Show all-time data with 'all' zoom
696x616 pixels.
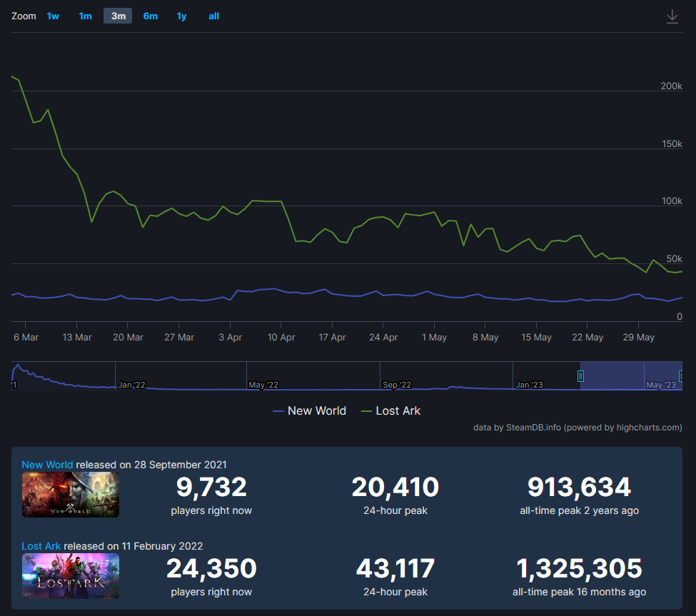(x=213, y=16)
